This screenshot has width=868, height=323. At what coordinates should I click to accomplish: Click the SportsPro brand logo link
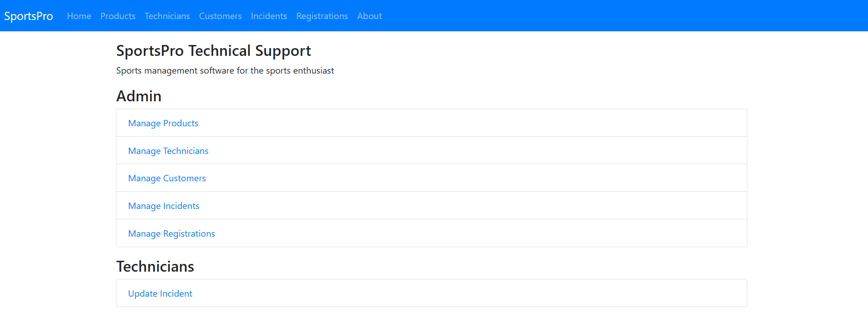(x=29, y=16)
